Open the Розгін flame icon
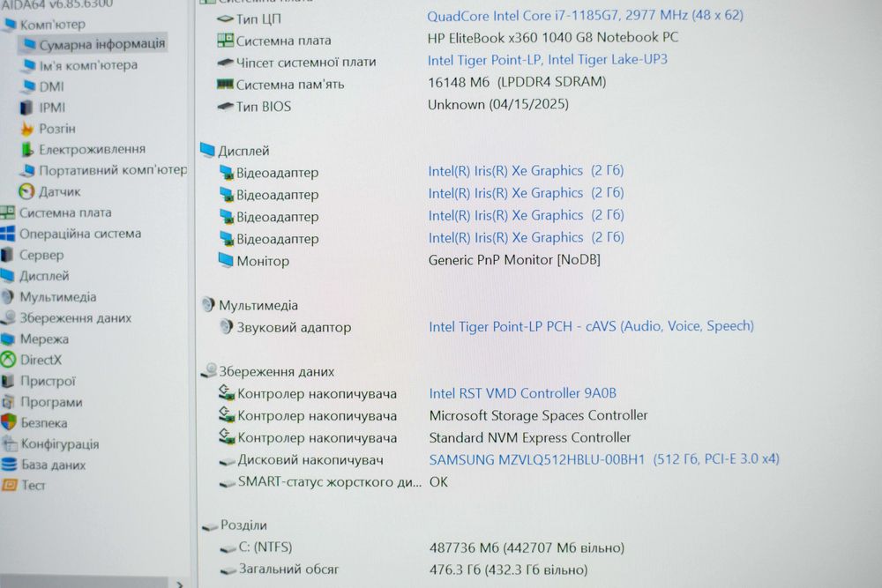The width and height of the screenshot is (882, 588). (27, 129)
